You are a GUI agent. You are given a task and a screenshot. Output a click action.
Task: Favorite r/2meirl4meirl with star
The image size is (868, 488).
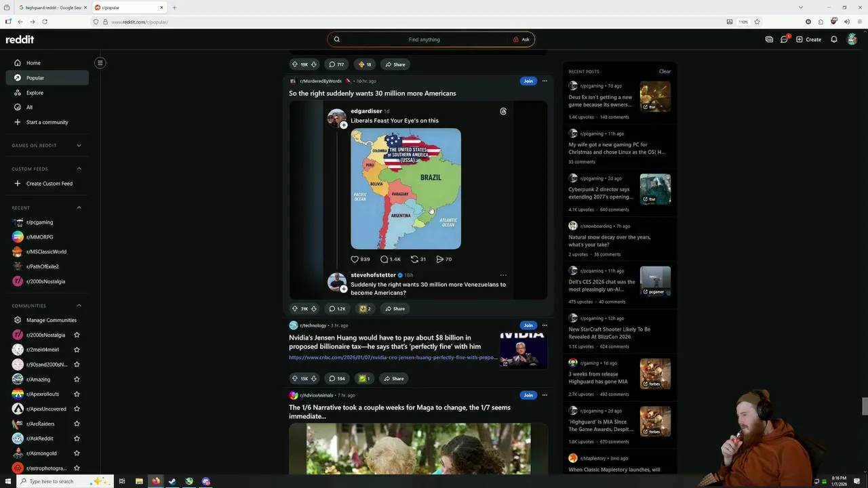coord(77,350)
